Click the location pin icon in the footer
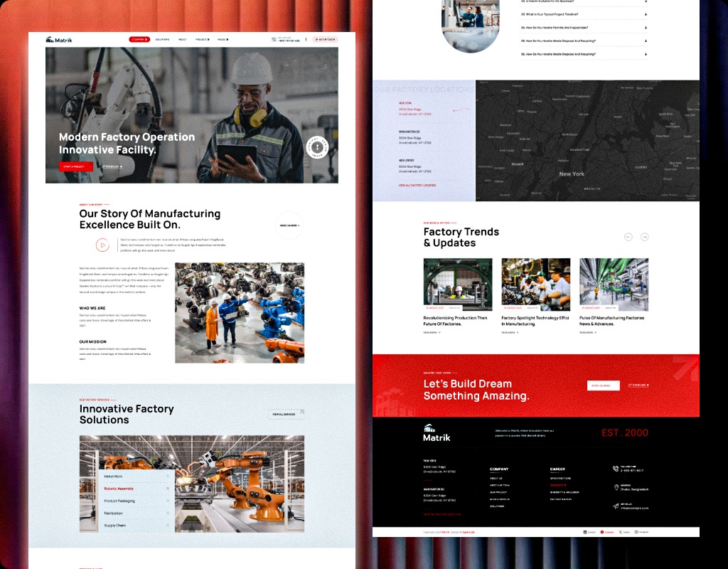The image size is (728, 569). [x=616, y=487]
